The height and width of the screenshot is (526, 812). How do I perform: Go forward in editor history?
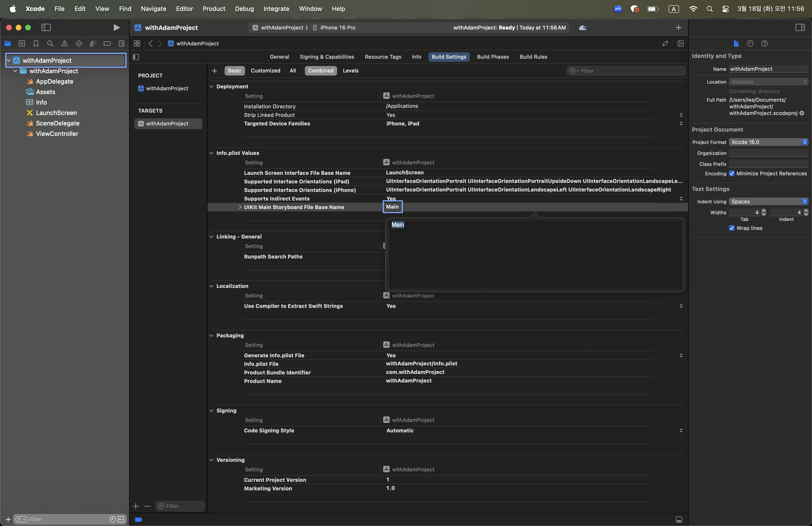[160, 43]
